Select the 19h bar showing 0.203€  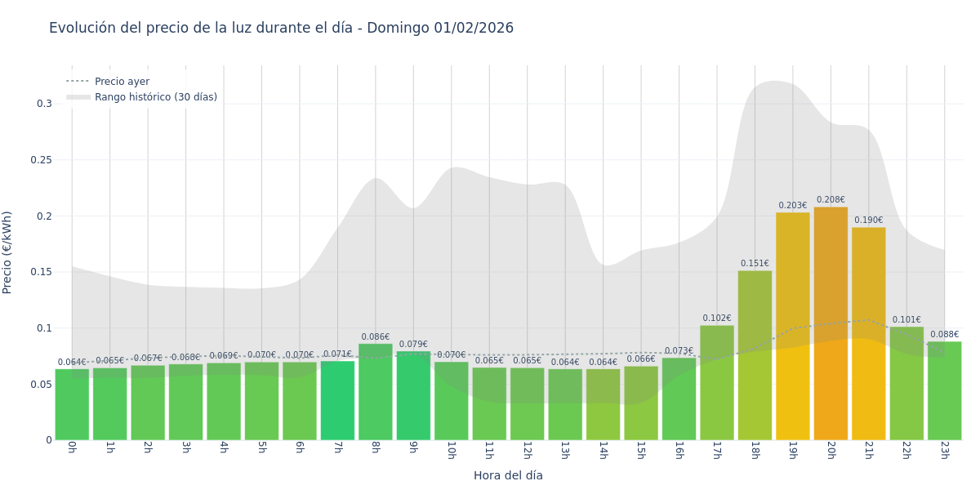[x=792, y=327]
